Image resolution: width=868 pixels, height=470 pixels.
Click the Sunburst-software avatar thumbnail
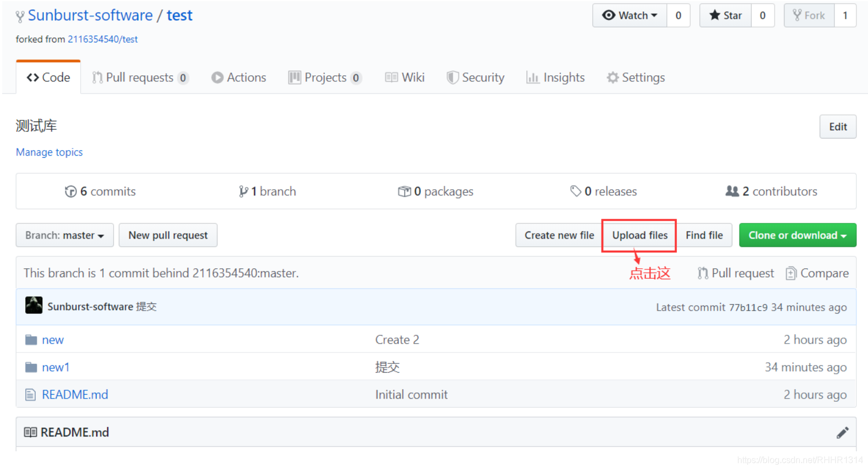[x=34, y=305]
